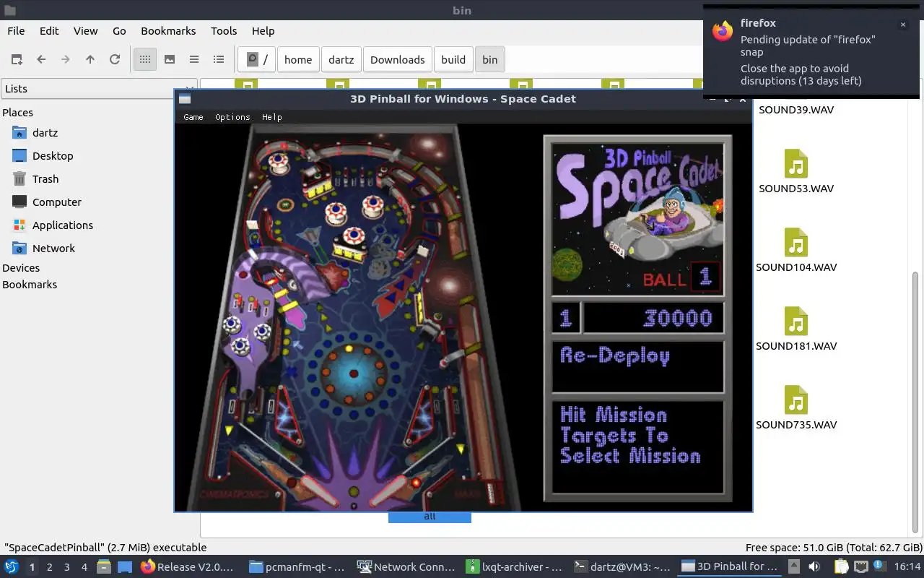
Task: Open a new tab in the file manager toolbar
Action: coord(17,59)
